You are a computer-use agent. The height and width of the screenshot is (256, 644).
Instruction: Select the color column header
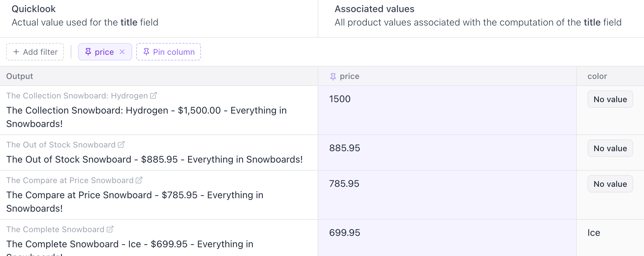597,76
